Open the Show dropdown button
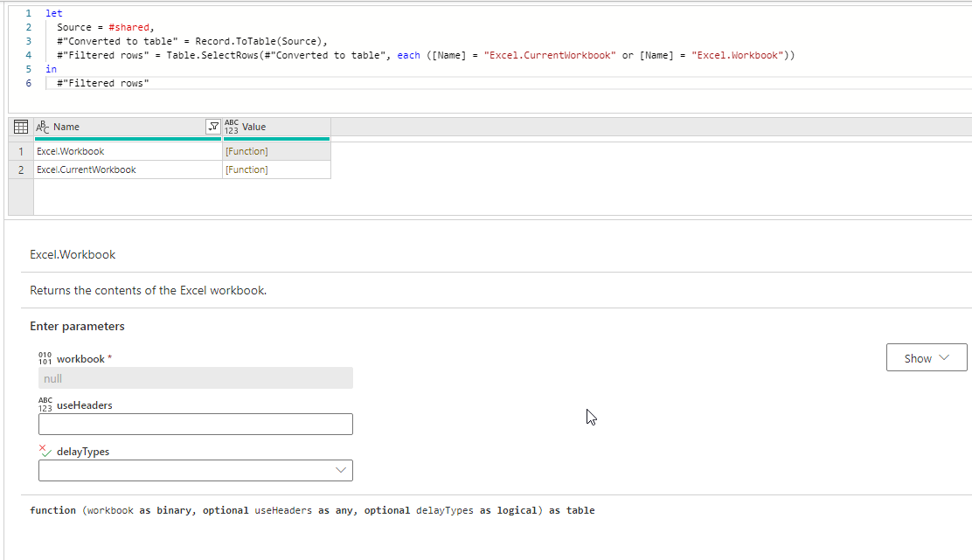The height and width of the screenshot is (560, 972). pyautogui.click(x=927, y=358)
